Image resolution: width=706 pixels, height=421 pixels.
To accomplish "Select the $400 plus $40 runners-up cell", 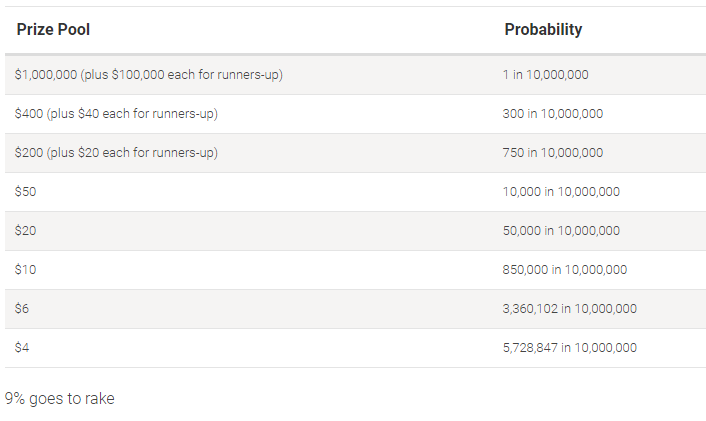I will pyautogui.click(x=116, y=114).
